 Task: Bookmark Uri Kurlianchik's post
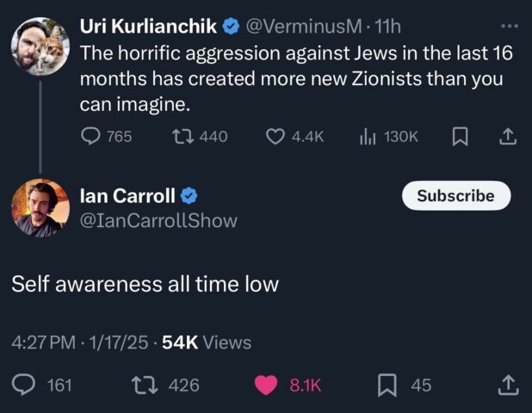click(459, 136)
